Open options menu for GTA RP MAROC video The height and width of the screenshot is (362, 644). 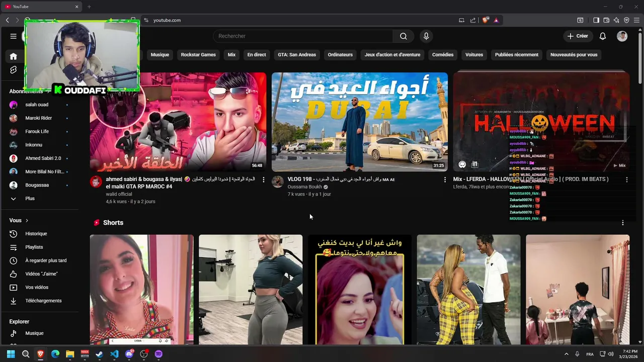263,179
